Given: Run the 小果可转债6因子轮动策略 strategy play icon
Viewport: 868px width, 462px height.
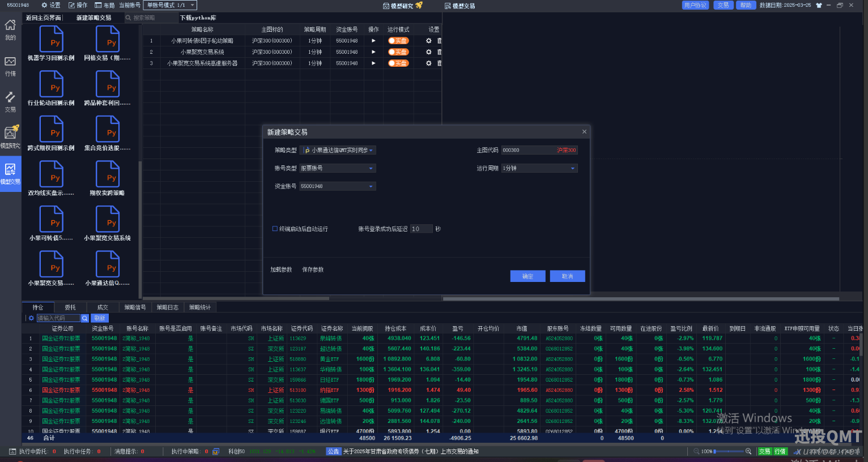Looking at the screenshot, I should (x=373, y=41).
